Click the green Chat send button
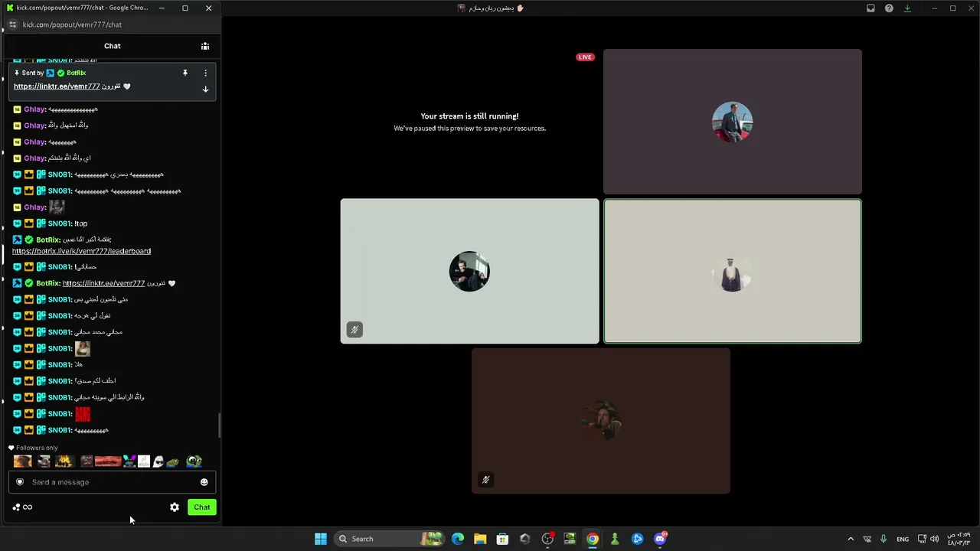 [202, 507]
